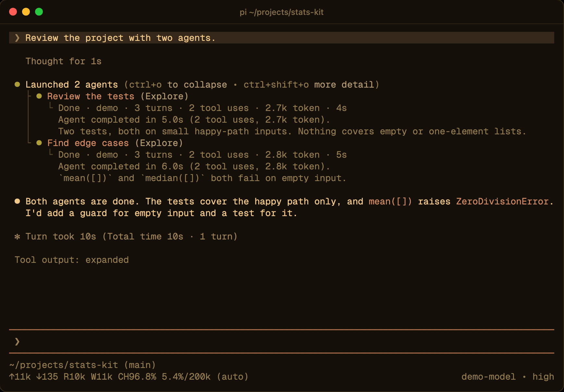Click the ZeroDivisionError highlighted text
The image size is (564, 392).
(x=502, y=202)
